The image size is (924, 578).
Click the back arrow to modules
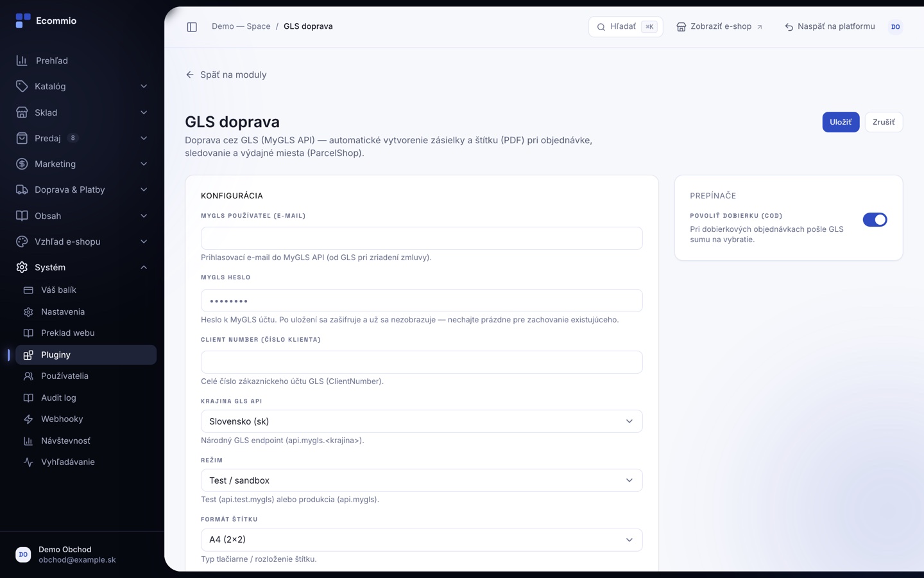coord(190,74)
